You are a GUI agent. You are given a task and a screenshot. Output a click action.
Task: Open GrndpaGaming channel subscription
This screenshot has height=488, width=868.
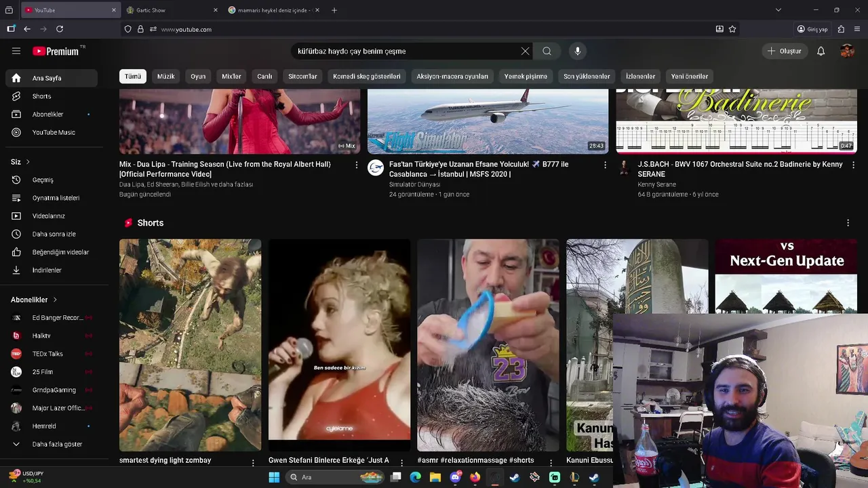[x=52, y=390]
